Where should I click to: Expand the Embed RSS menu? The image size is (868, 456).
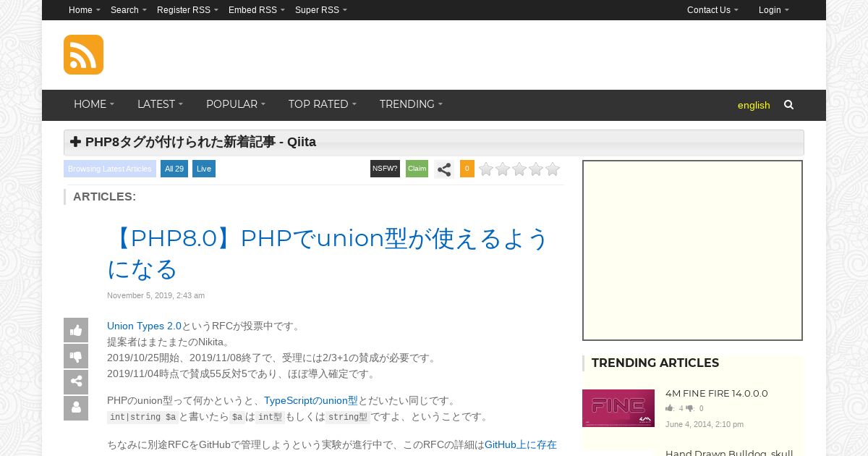(x=257, y=10)
